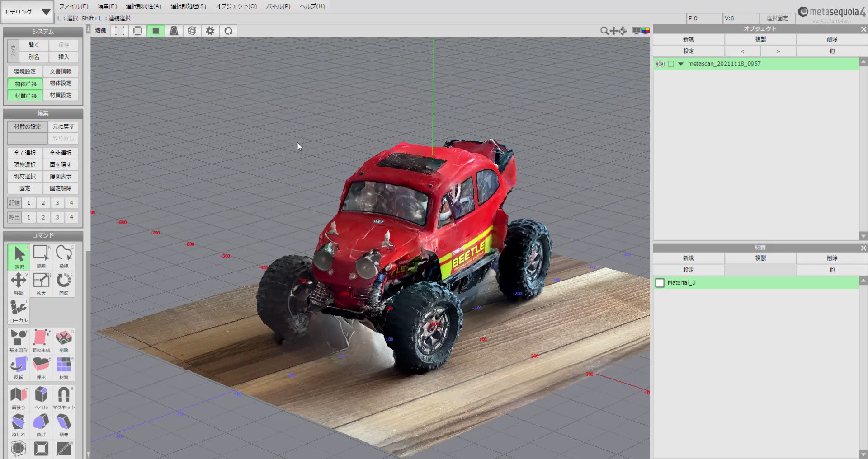Choose the ねじれ (Twist) tool
The height and width of the screenshot is (459, 868).
click(x=19, y=425)
